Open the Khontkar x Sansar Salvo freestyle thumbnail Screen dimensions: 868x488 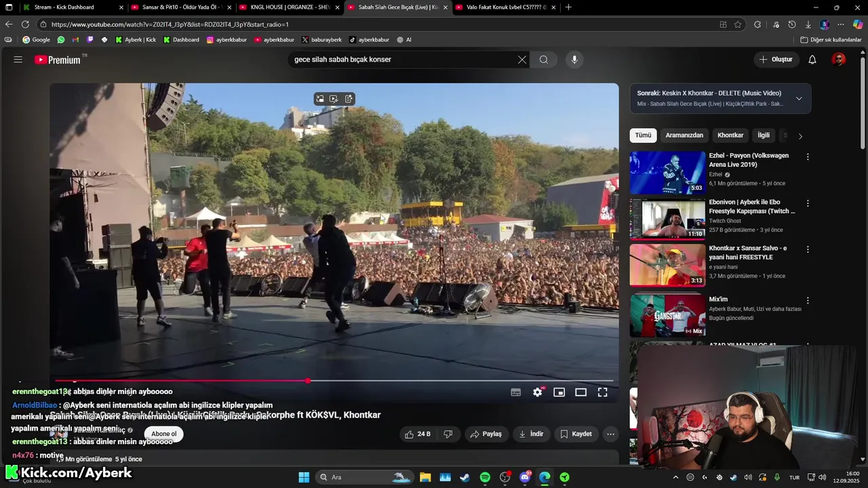[667, 265]
